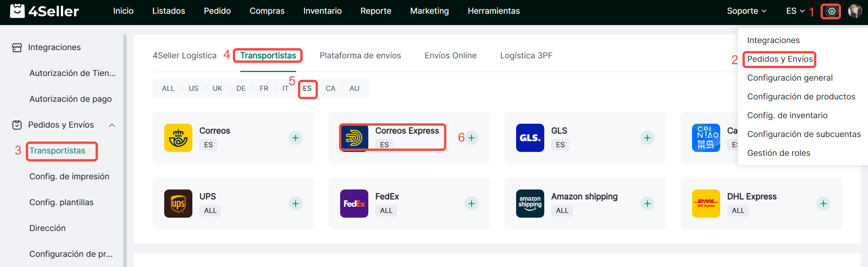Image resolution: width=868 pixels, height=267 pixels.
Task: Click the FedEx plus icon
Action: pos(472,204)
